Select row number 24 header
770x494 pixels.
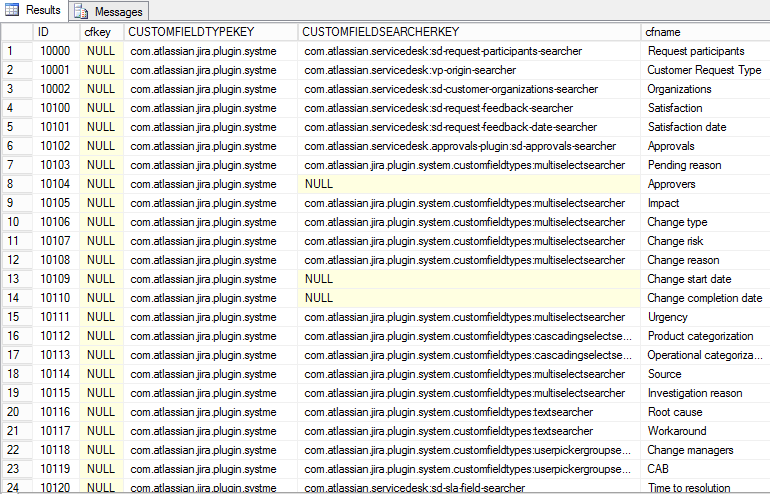(x=17, y=488)
